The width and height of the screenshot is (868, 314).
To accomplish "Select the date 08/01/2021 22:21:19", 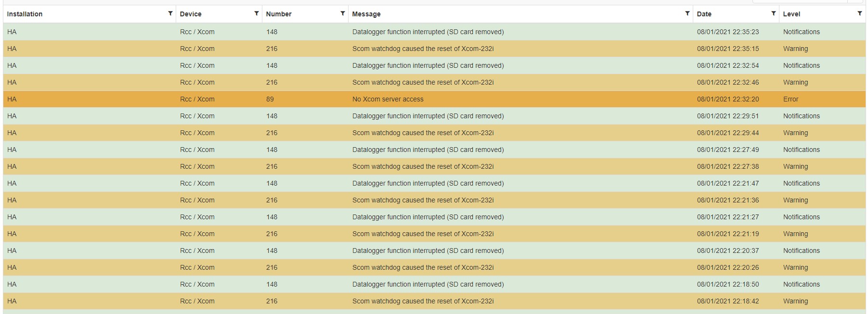I will coord(727,234).
